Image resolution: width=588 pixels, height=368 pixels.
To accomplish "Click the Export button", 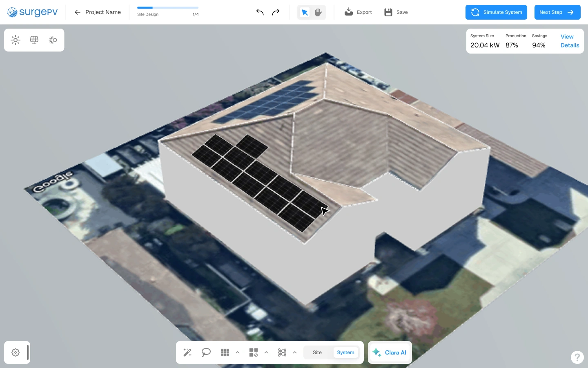I will pos(358,12).
